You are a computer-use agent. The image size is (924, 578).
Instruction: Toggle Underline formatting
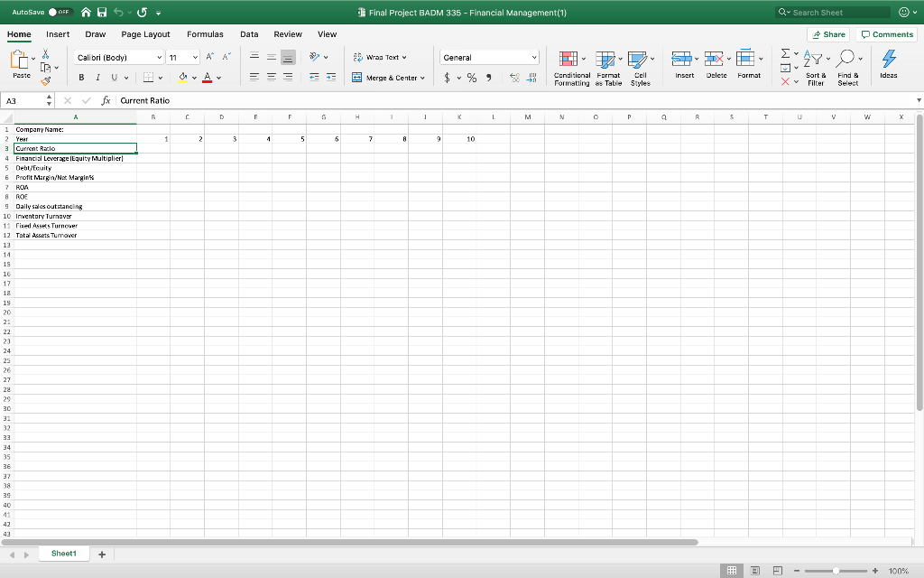coord(115,78)
